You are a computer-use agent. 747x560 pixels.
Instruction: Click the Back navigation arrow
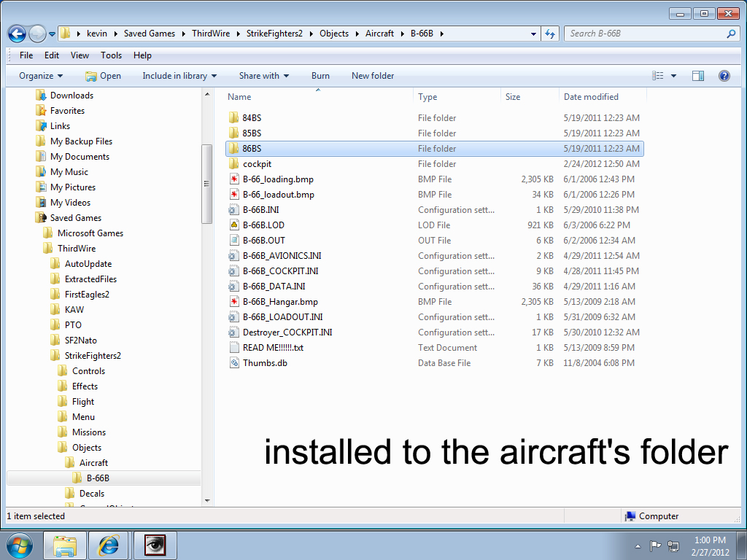(x=18, y=34)
